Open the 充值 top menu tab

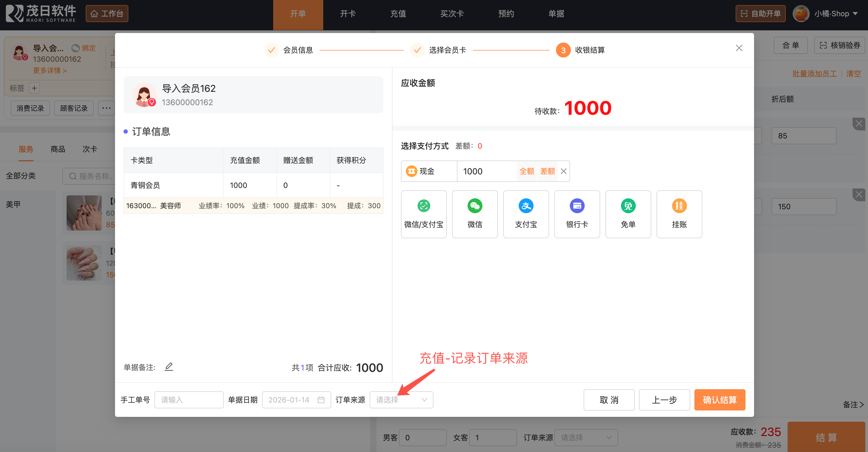pos(398,14)
